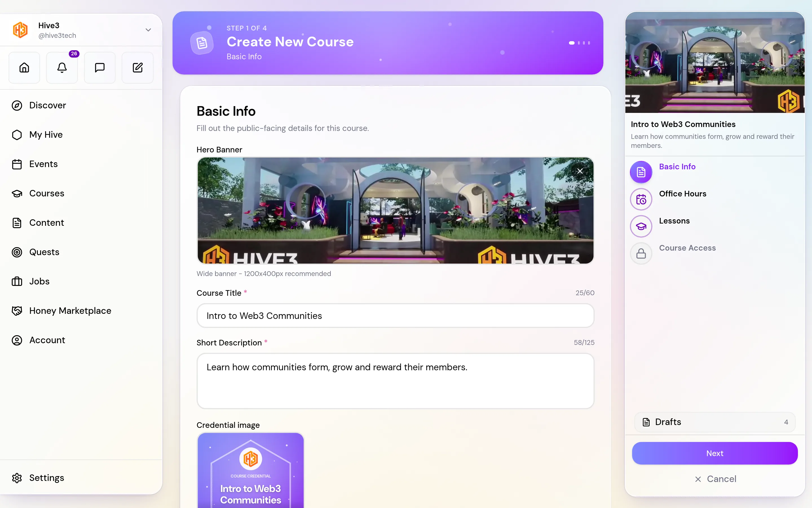812x508 pixels.
Task: Click the @hive3tech handle
Action: click(x=57, y=36)
